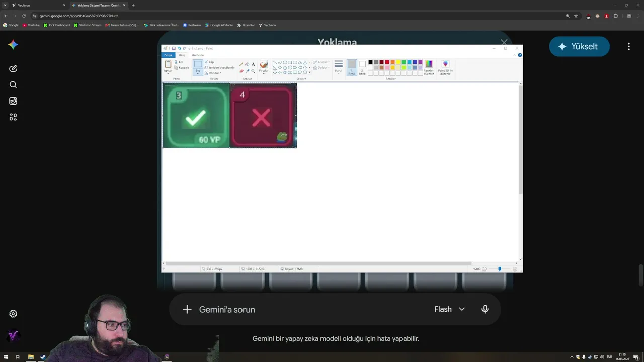Click the Yükselt upgrade button
This screenshot has width=644, height=362.
[580, 46]
